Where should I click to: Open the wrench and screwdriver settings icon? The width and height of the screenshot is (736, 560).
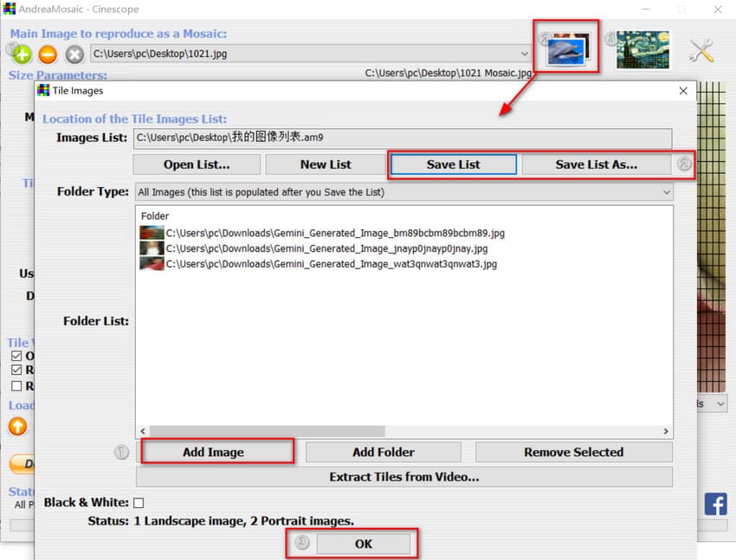[x=701, y=51]
